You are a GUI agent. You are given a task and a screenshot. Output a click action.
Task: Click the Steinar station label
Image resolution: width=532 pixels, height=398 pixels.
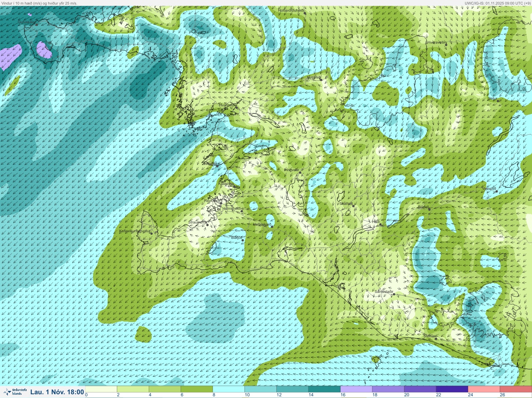pyautogui.click(x=429, y=336)
